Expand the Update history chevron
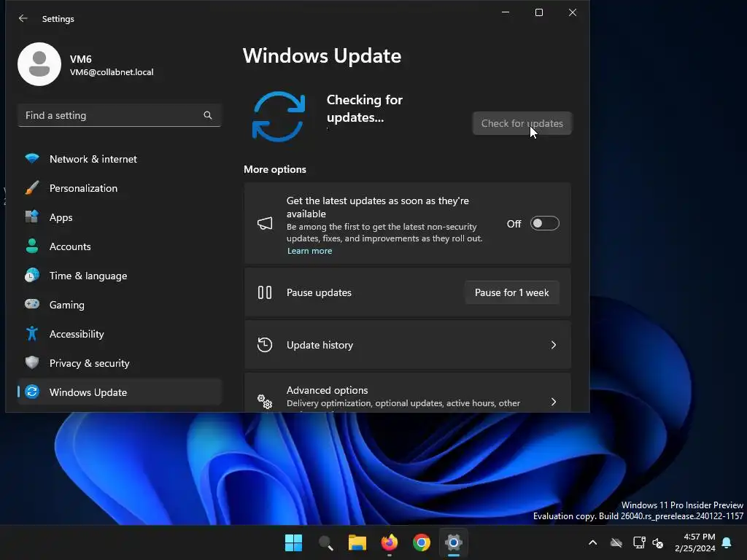Viewport: 747px width, 560px height. coord(554,345)
